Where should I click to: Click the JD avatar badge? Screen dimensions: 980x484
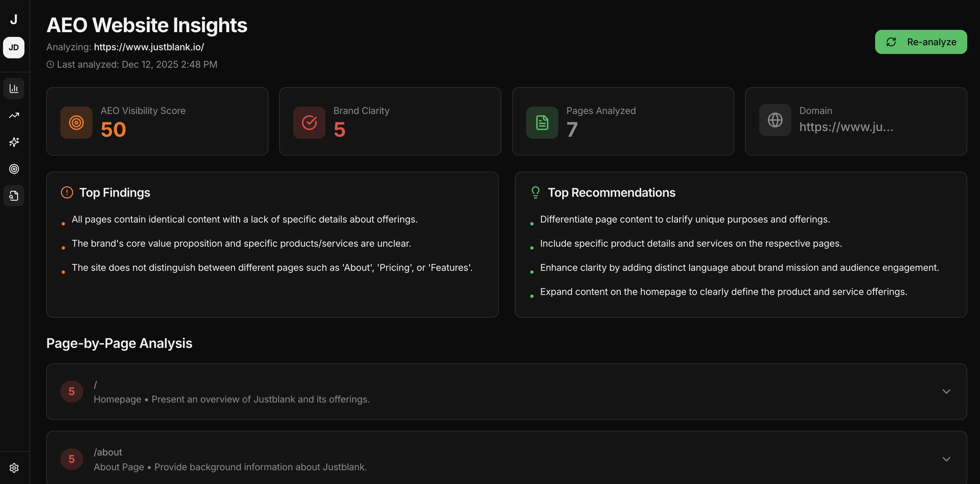14,48
